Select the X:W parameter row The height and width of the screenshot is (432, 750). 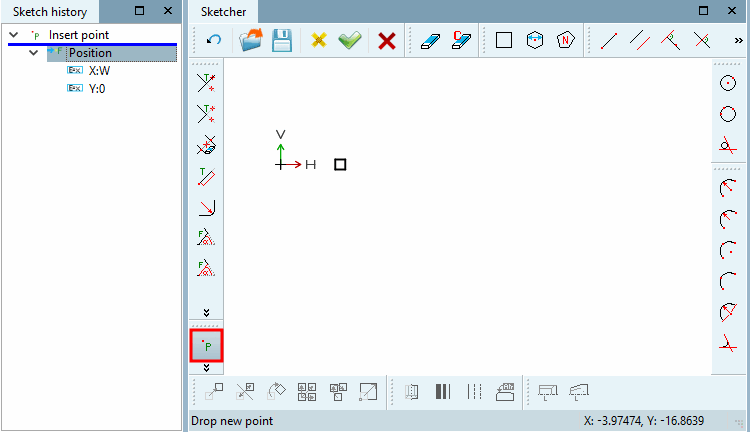click(99, 71)
